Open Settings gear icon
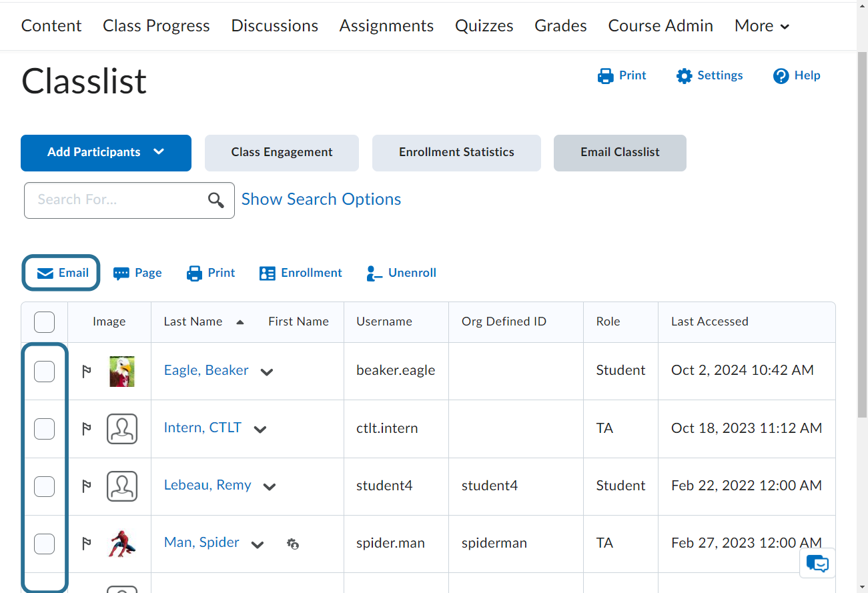This screenshot has width=868, height=593. pyautogui.click(x=684, y=76)
